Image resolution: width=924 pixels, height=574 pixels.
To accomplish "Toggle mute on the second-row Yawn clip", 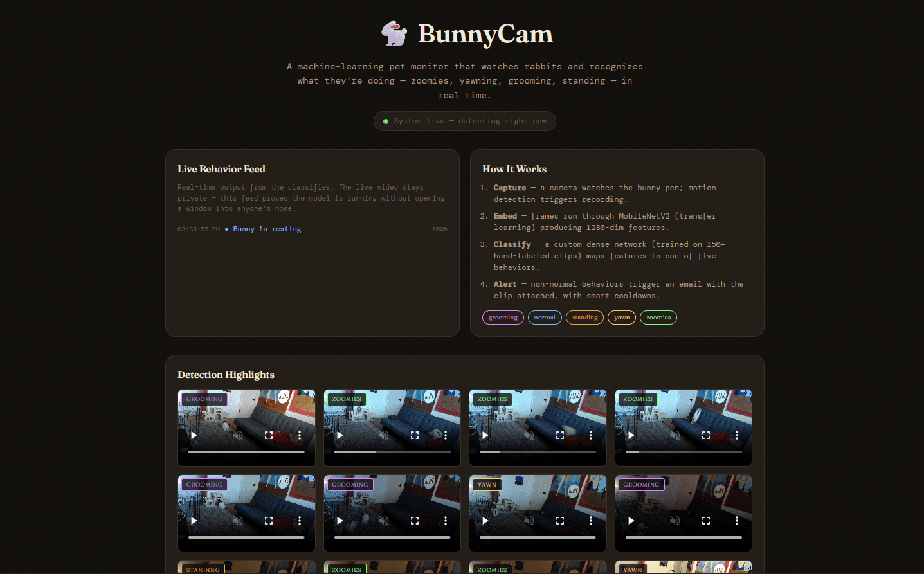I will [529, 521].
